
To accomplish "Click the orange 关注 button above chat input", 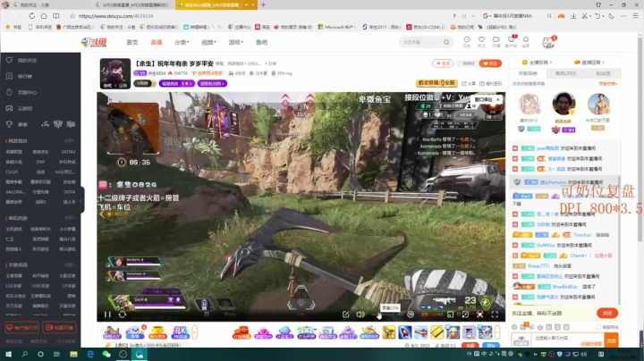I will [x=607, y=313].
